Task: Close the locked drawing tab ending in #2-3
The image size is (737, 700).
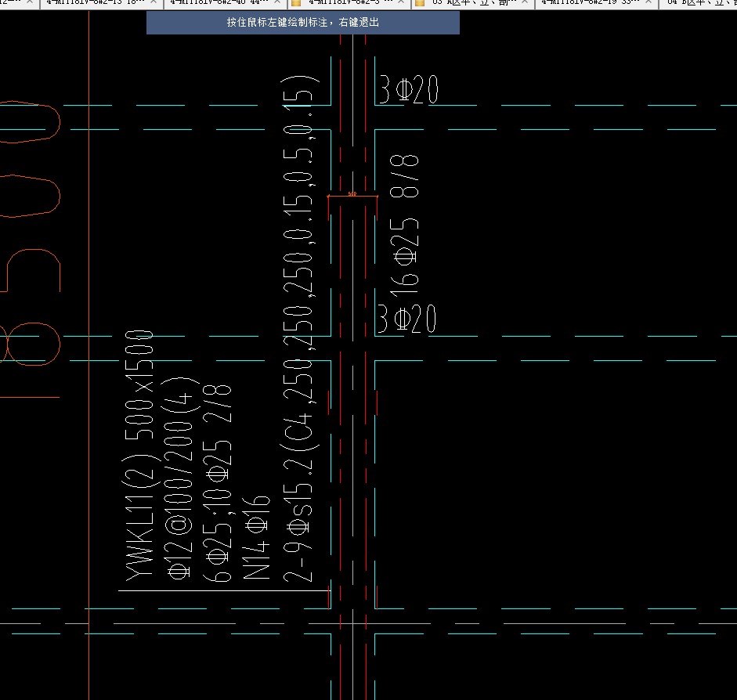Action: (x=401, y=2)
